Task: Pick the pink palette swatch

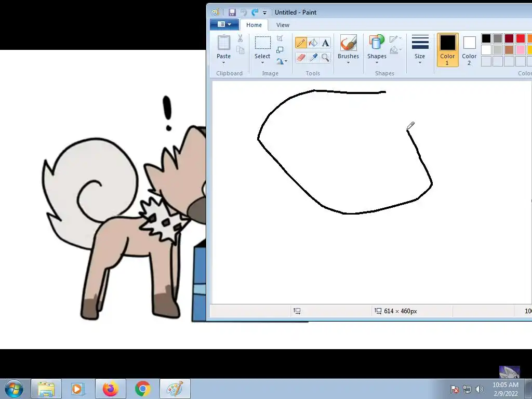Action: coord(521,50)
